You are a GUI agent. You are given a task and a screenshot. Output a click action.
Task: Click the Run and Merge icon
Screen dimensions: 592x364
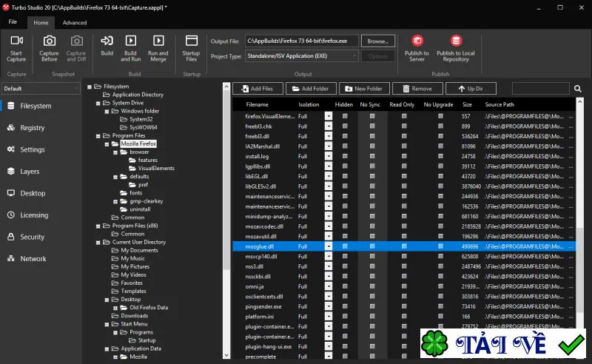point(158,41)
